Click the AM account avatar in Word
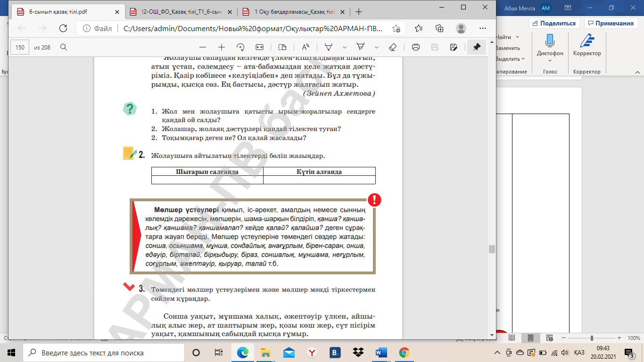 click(545, 8)
